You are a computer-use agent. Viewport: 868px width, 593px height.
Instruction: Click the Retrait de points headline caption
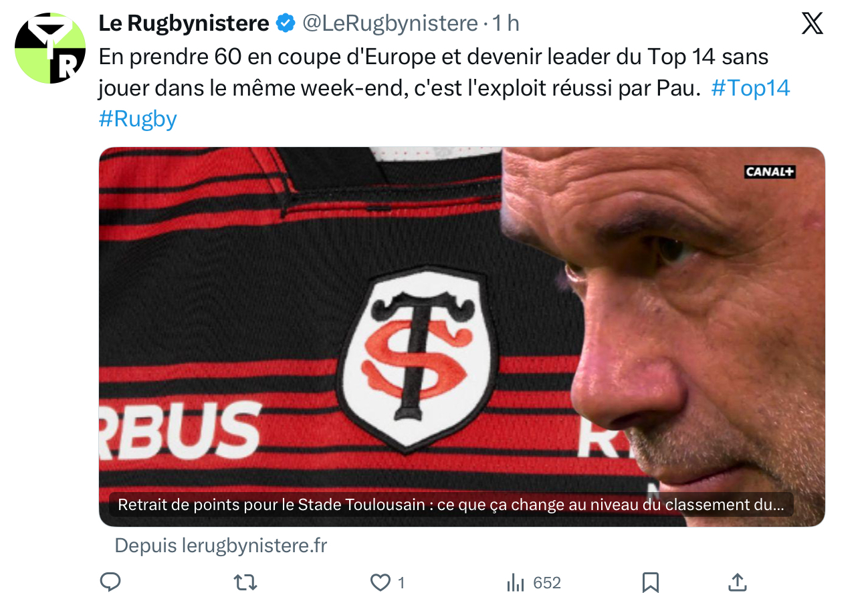tap(451, 505)
